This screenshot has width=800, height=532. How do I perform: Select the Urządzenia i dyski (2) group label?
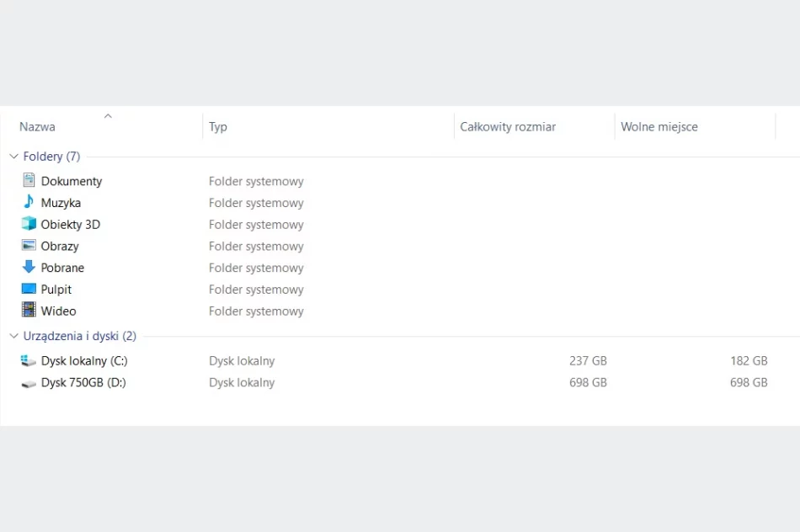point(79,336)
